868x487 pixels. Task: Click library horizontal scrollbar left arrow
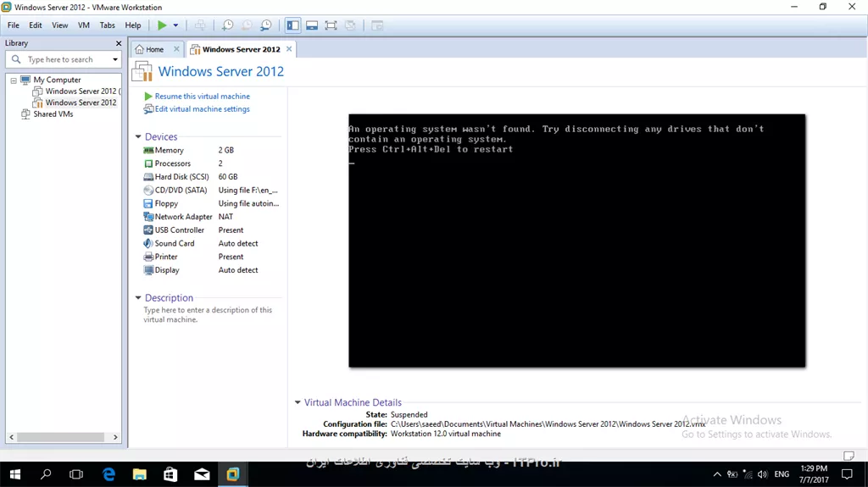pos(12,437)
